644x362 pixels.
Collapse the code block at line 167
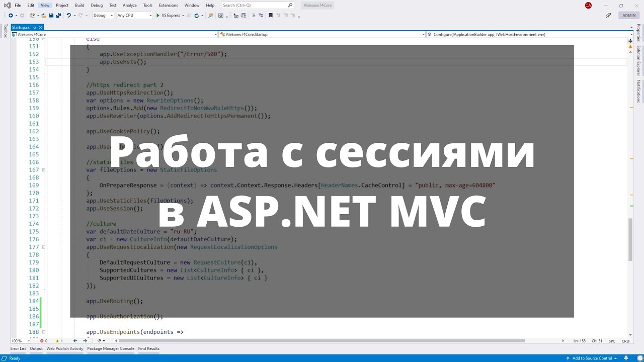(44, 170)
